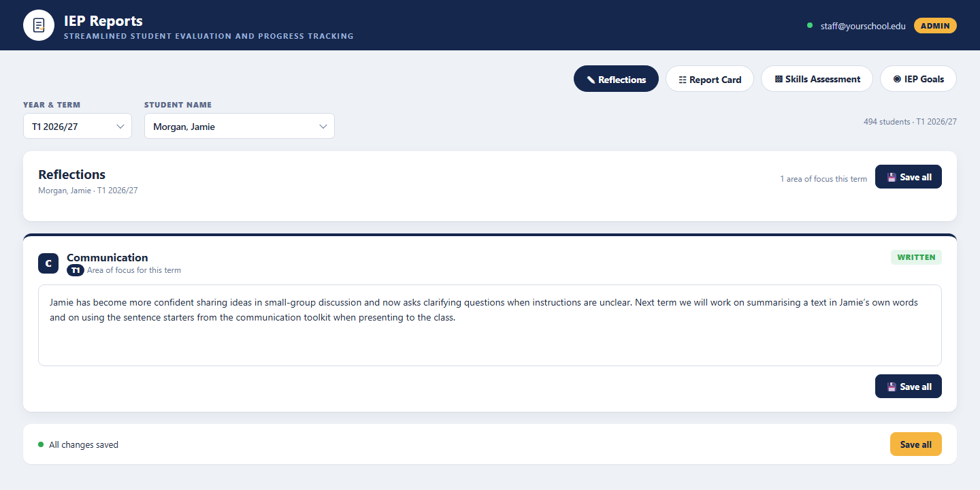
Task: Click the 'All changes saved' status text
Action: [x=84, y=444]
